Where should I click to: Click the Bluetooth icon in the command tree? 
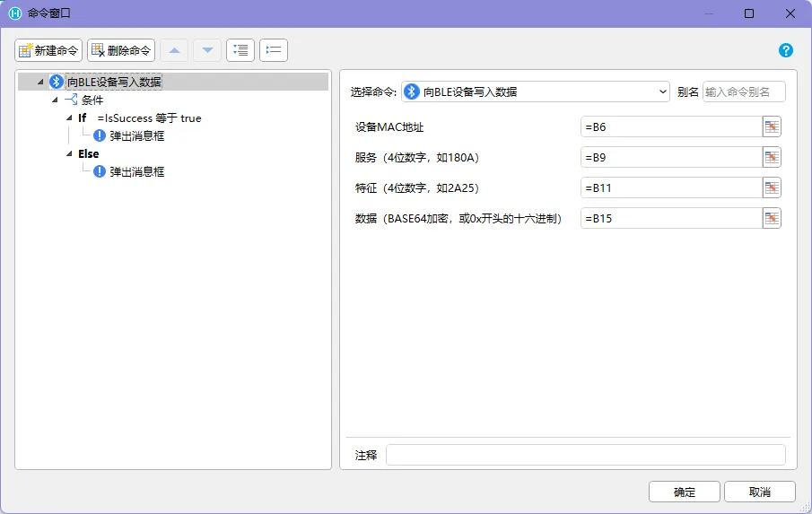pyautogui.click(x=56, y=82)
